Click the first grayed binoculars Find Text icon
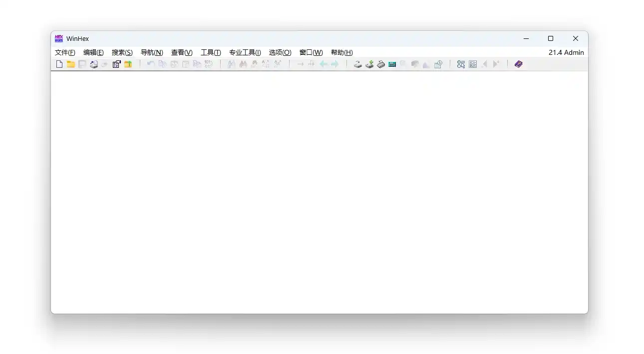 pyautogui.click(x=232, y=64)
